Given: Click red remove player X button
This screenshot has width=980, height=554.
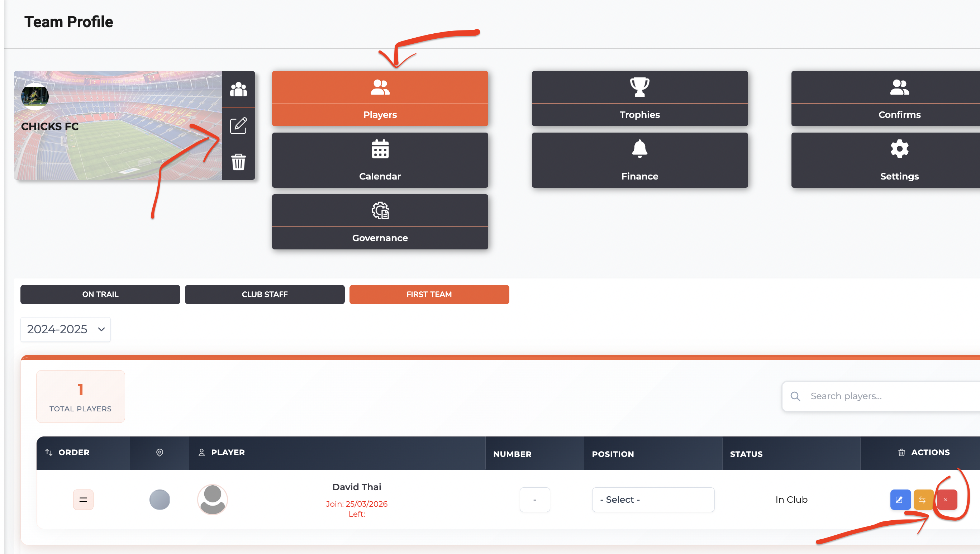Looking at the screenshot, I should pos(946,500).
